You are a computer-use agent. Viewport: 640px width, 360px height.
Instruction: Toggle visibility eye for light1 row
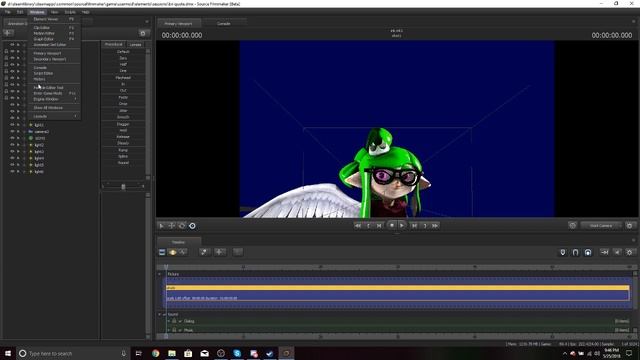(12, 125)
